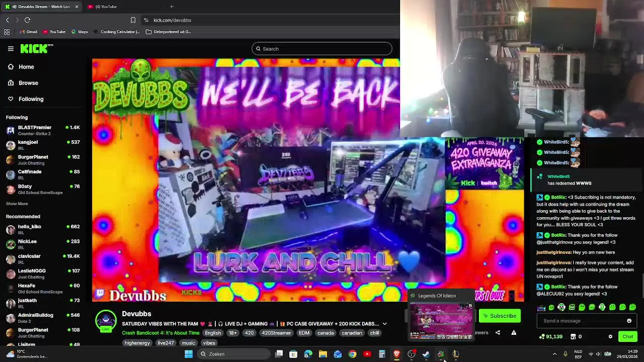The height and width of the screenshot is (362, 644).
Task: Open Crash Bandicoot 4 category link
Action: (160, 333)
